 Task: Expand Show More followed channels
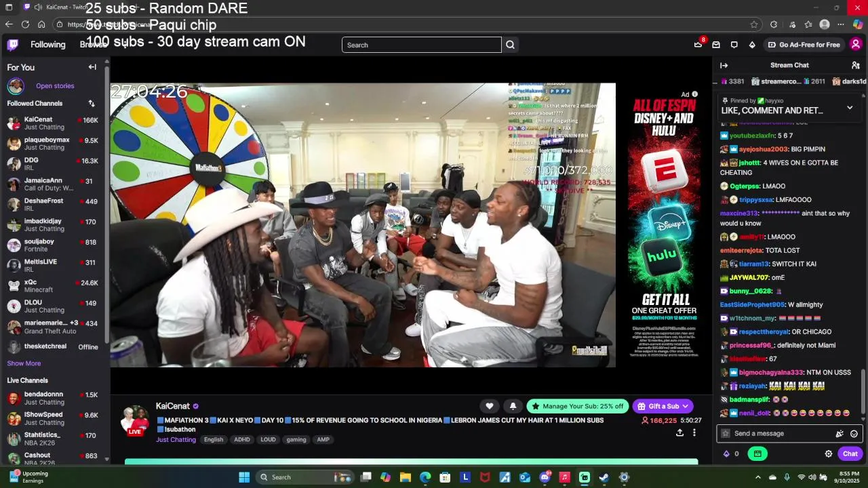(x=24, y=363)
